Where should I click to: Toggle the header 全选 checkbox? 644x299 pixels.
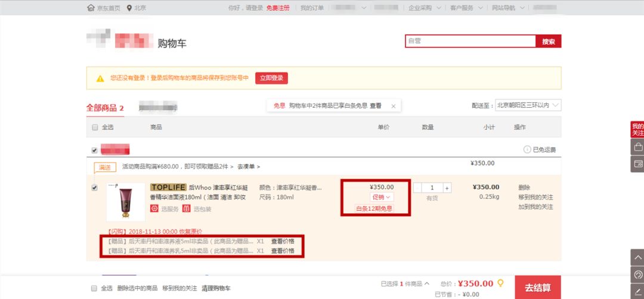tap(95, 127)
